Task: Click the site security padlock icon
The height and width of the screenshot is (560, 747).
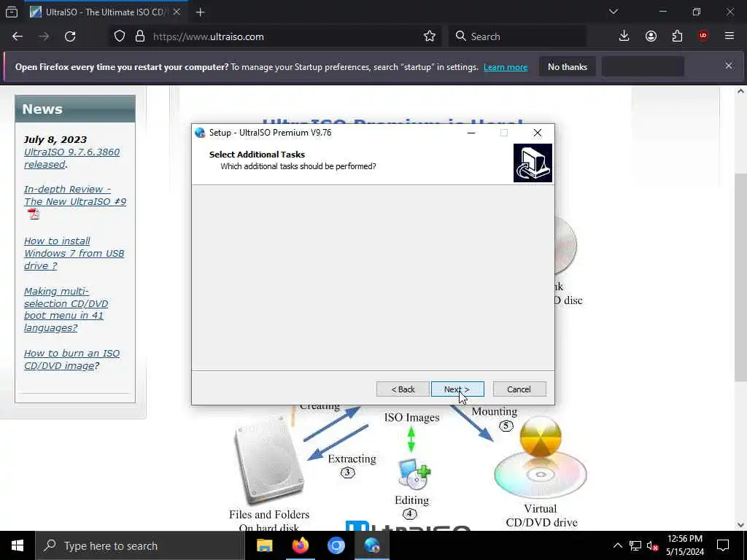Action: [139, 36]
